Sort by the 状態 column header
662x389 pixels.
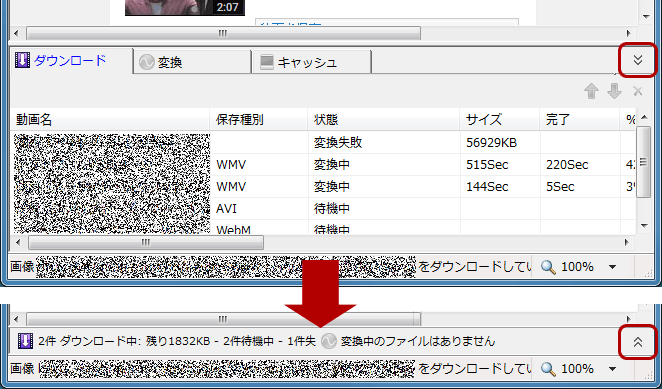point(383,120)
